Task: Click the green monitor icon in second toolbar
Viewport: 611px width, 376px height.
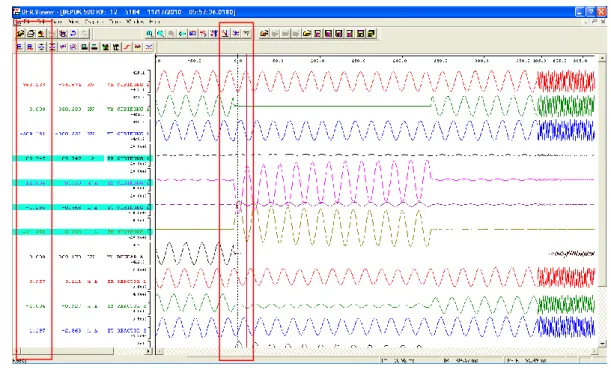Action: (105, 47)
